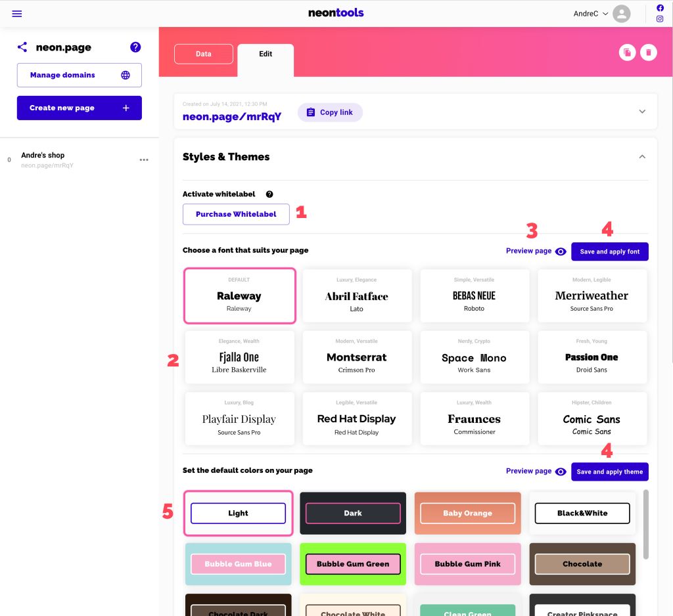Choose the Dark color theme
The image size is (673, 616).
pos(353,513)
